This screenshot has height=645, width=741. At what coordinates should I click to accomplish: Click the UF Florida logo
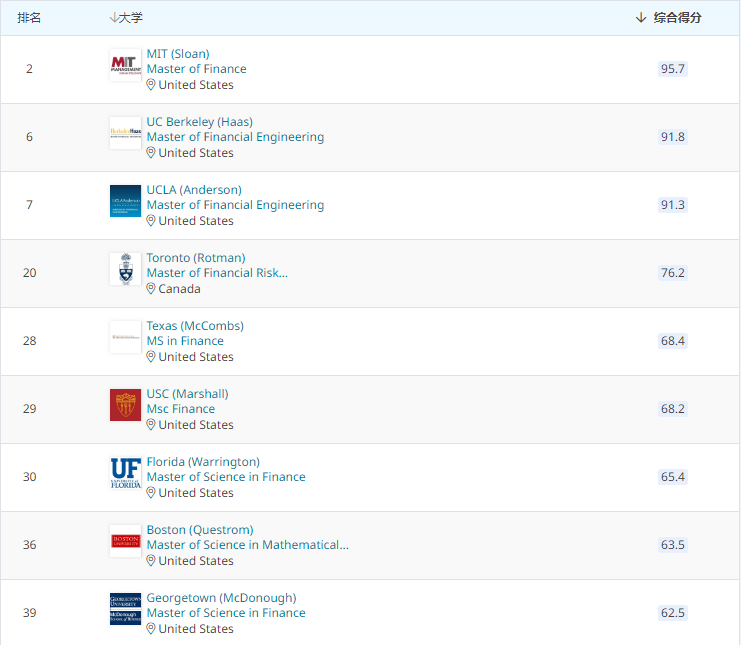click(x=125, y=473)
